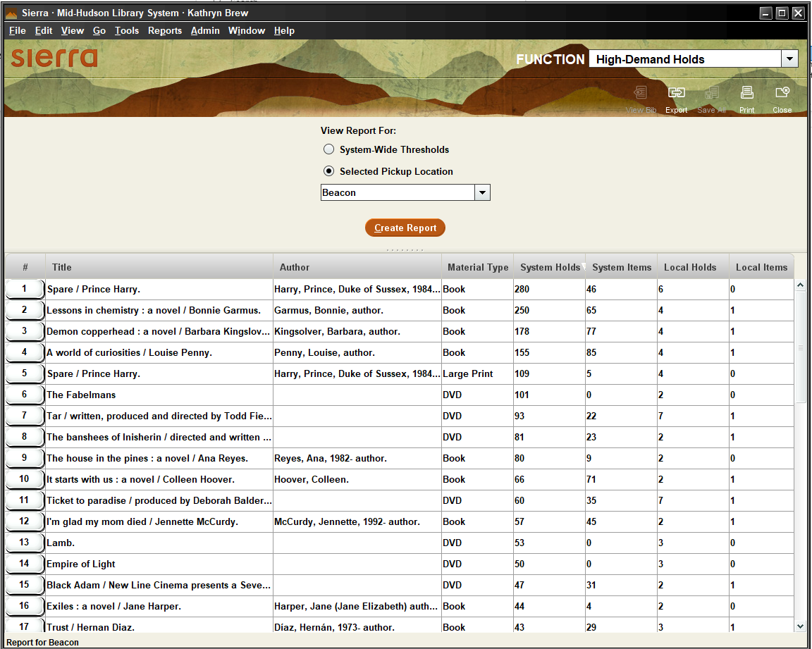Open the Help menu
Screen dimensions: 812x649
(x=284, y=30)
